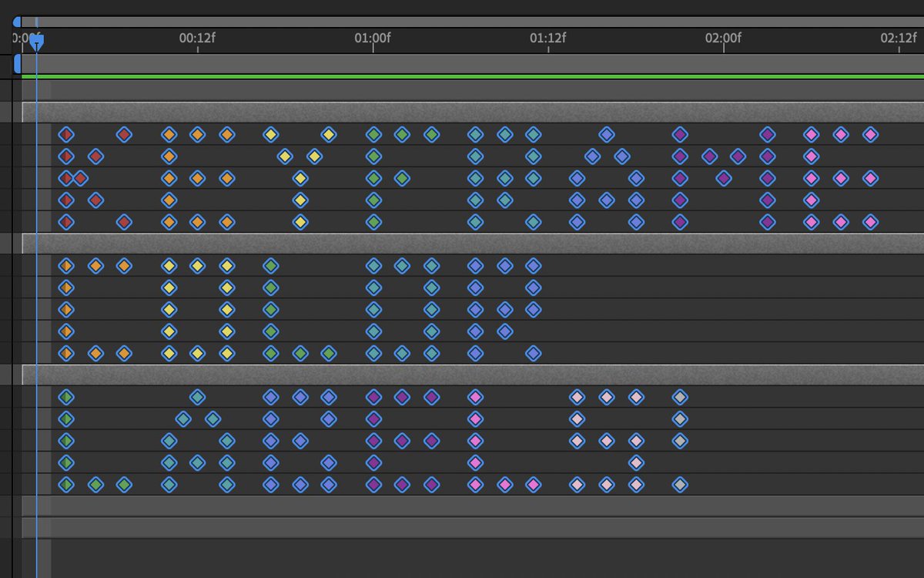Select the only teal keyframe in bottom group's first row
924x578 pixels.
click(x=198, y=398)
